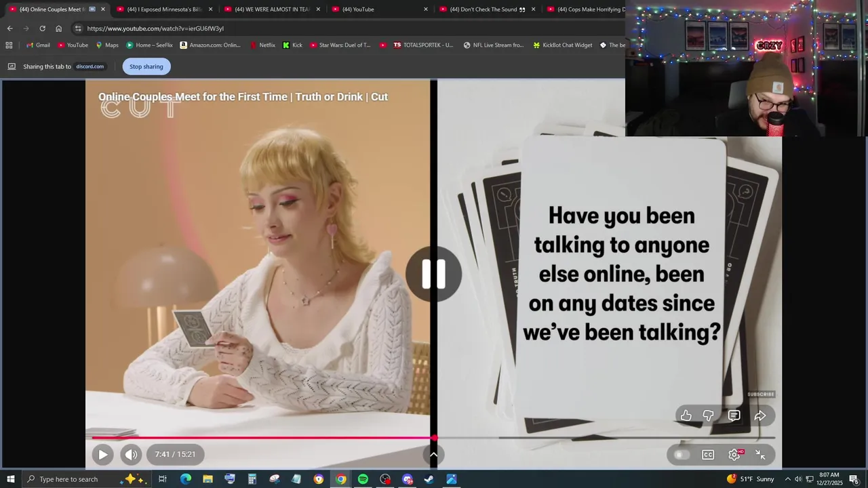Seek to an unplayed part of the progress bar

[x=604, y=438]
